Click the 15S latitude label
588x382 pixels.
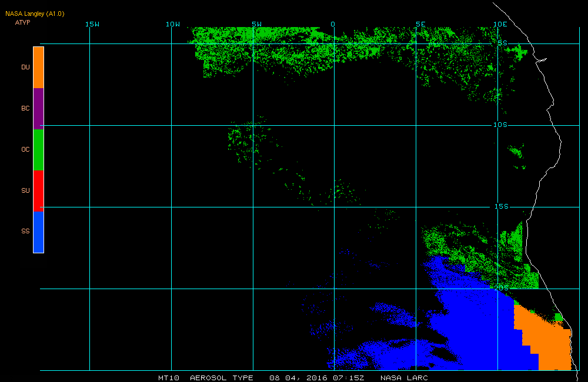click(502, 206)
